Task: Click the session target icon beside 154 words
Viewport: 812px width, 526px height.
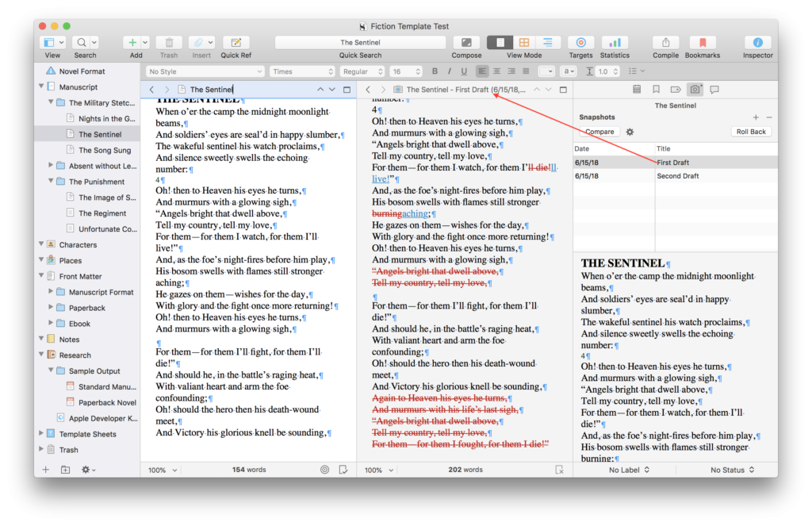Action: pos(324,470)
